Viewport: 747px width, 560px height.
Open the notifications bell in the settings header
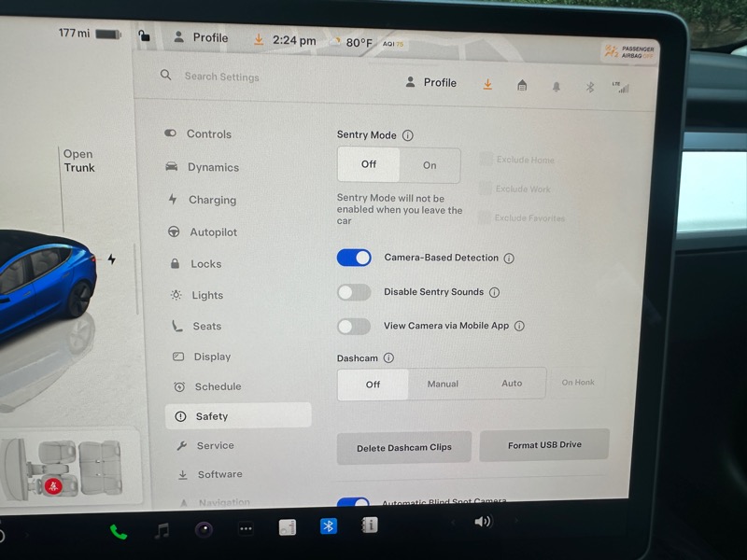pos(557,87)
